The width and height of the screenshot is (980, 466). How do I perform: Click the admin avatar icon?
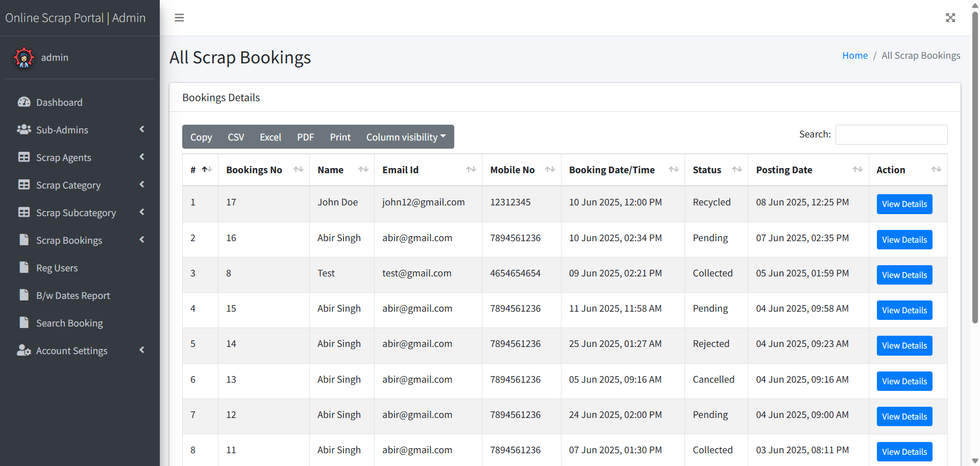point(24,57)
